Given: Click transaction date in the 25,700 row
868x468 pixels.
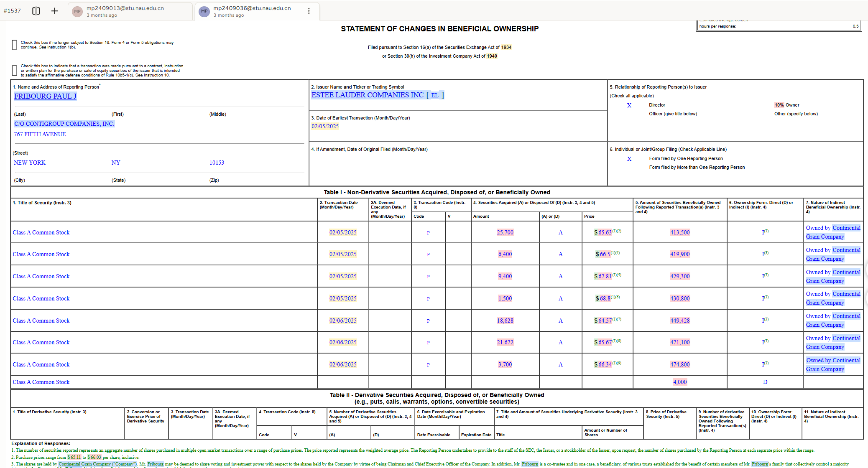Looking at the screenshot, I should click(x=343, y=232).
